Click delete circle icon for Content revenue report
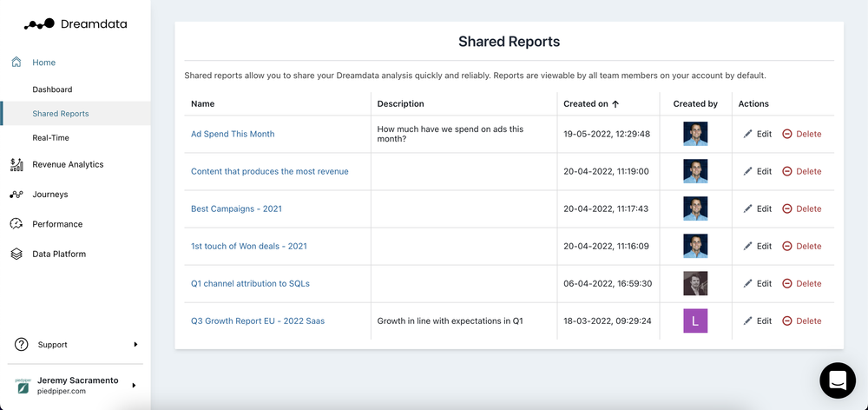 point(787,171)
